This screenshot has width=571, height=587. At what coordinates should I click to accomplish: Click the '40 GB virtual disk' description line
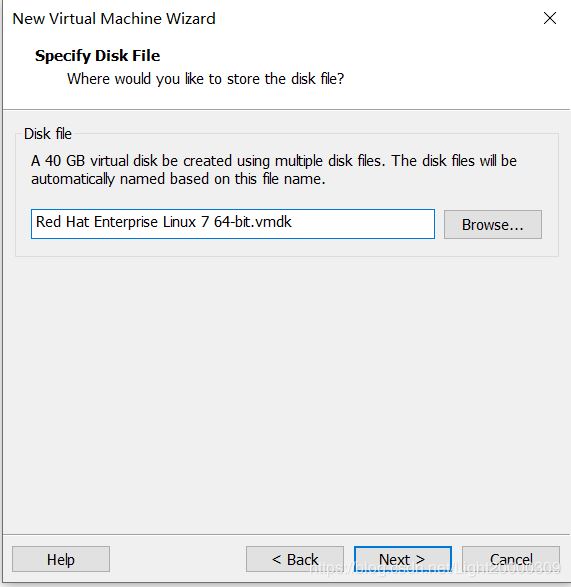coord(274,161)
